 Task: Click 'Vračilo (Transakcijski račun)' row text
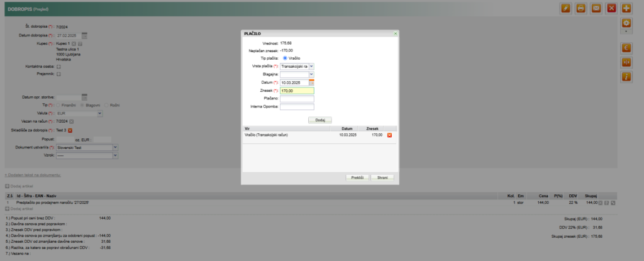[266, 135]
